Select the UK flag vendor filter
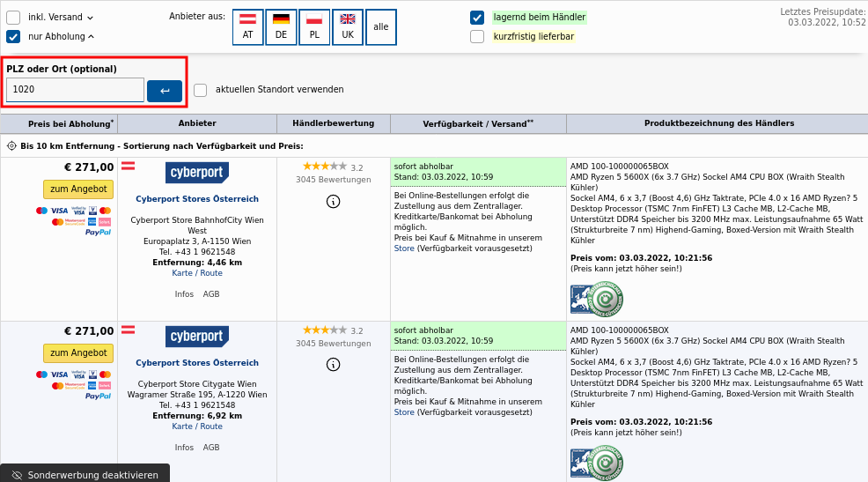 [348, 27]
